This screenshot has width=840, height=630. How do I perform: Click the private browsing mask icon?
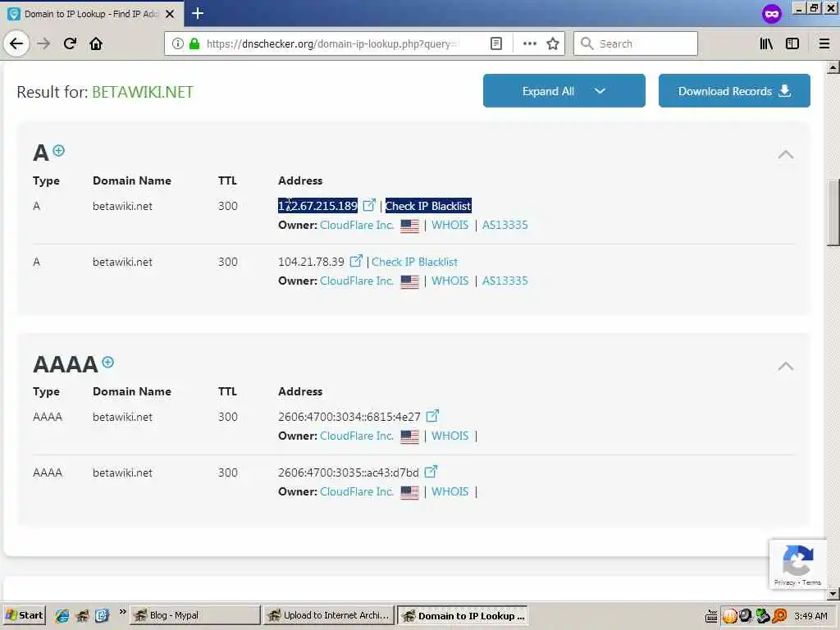[x=771, y=14]
